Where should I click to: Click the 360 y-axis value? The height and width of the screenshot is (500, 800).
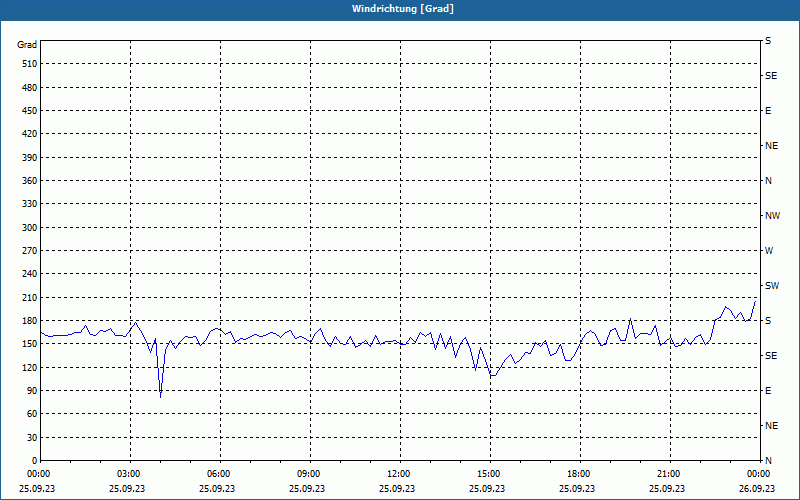point(30,181)
